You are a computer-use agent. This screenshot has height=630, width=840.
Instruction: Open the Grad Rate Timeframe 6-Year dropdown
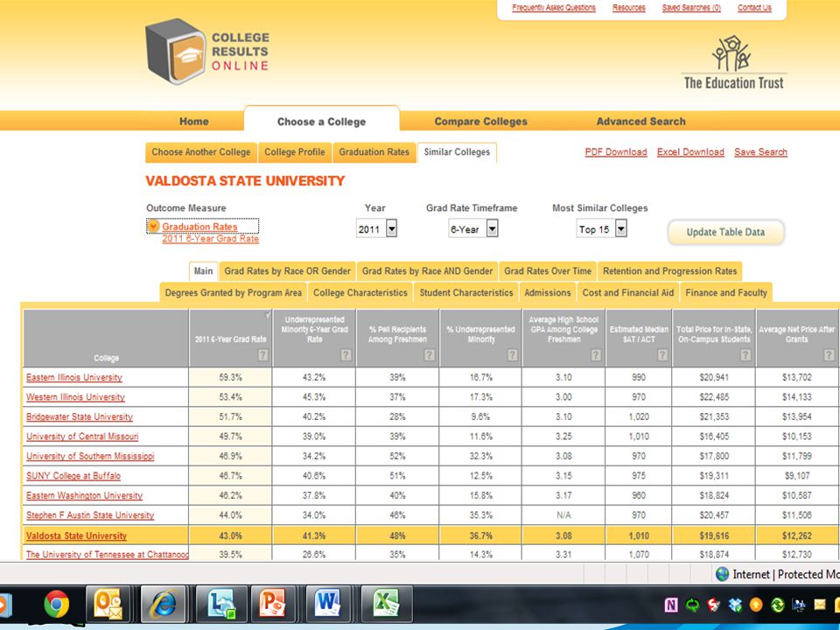[493, 228]
